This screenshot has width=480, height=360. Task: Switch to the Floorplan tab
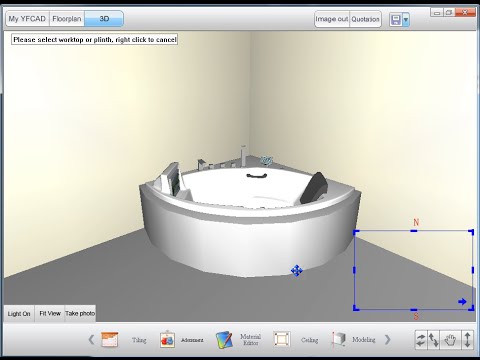click(67, 19)
